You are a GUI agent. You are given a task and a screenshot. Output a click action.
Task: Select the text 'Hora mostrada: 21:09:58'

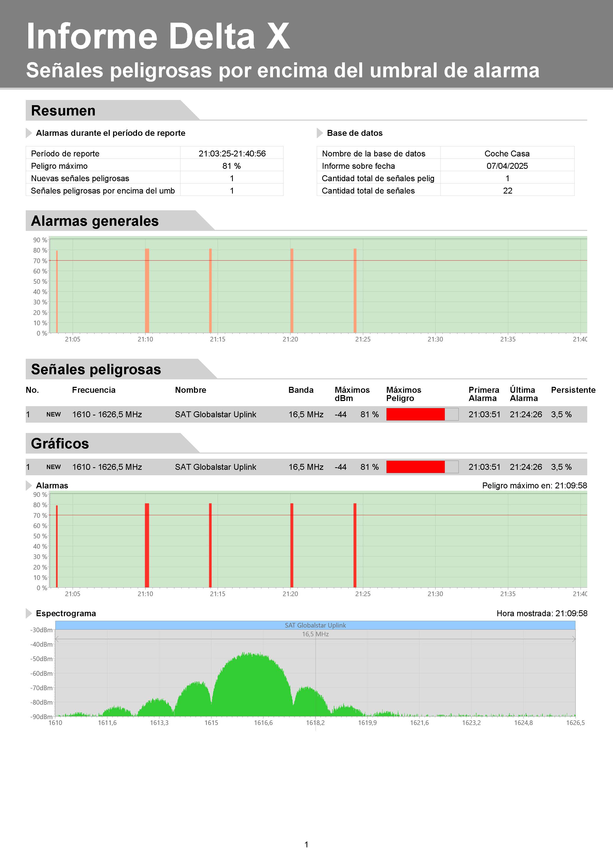[x=542, y=613]
